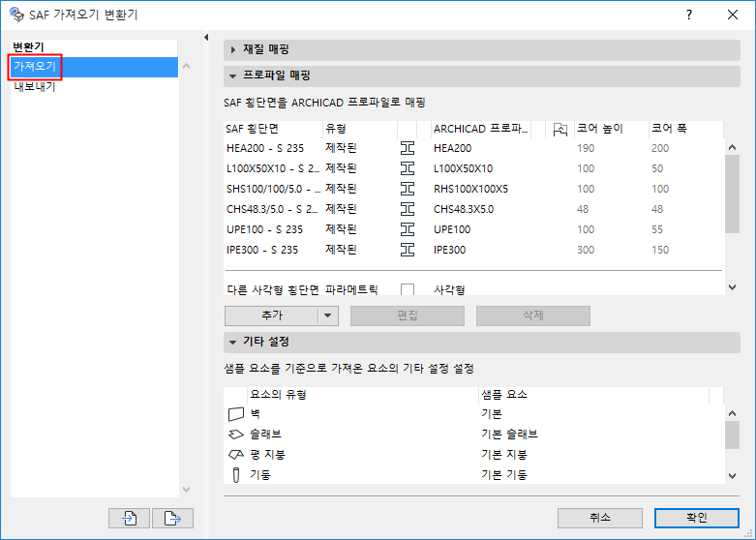Image resolution: width=756 pixels, height=540 pixels.
Task: Click down arrow of translator list scrollbar
Action: 187,490
